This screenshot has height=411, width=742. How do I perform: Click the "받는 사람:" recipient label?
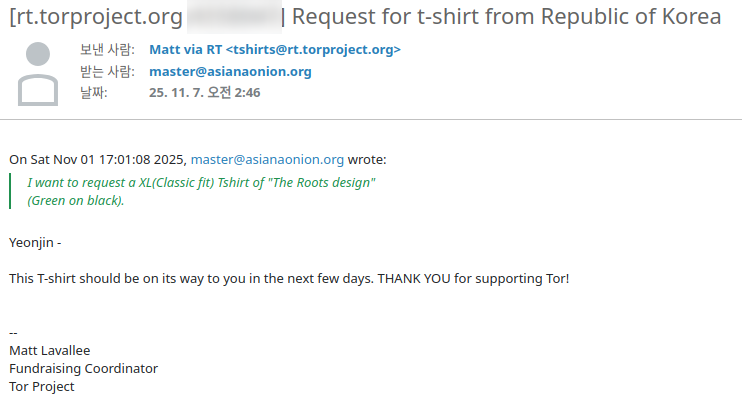107,71
